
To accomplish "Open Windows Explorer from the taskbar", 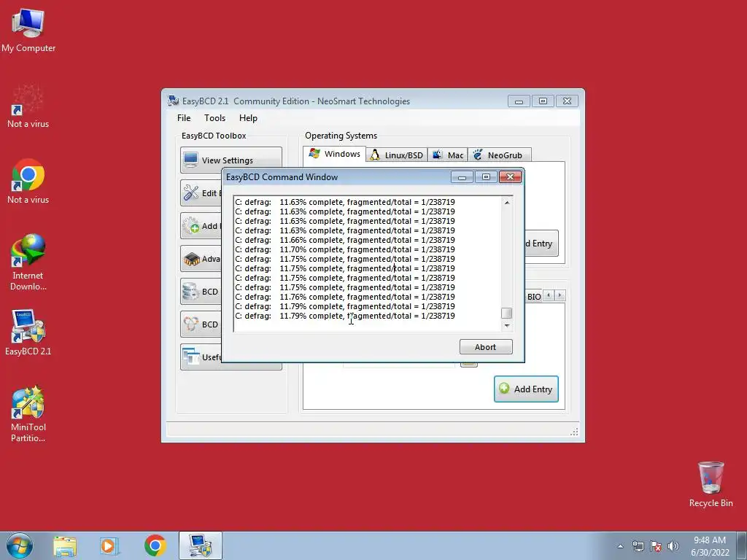I will [65, 545].
